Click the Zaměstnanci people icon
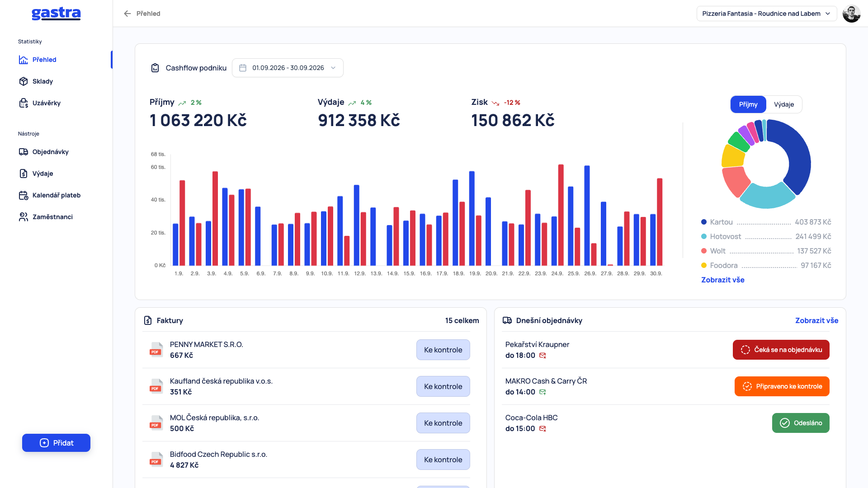Viewport: 868px width, 488px height. [24, 217]
